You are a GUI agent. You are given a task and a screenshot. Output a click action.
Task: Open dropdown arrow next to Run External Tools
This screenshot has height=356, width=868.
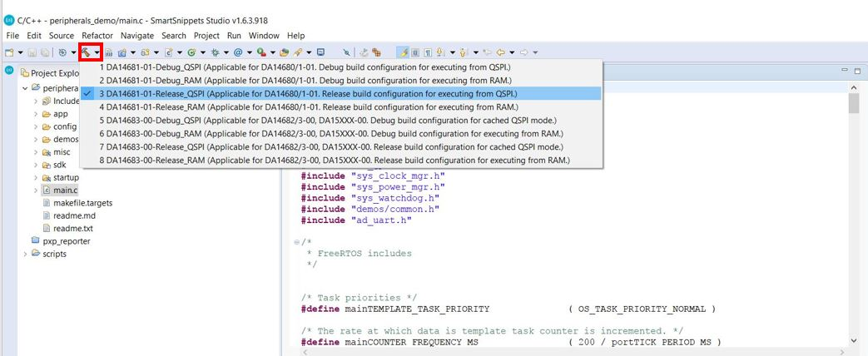pyautogui.click(x=272, y=52)
